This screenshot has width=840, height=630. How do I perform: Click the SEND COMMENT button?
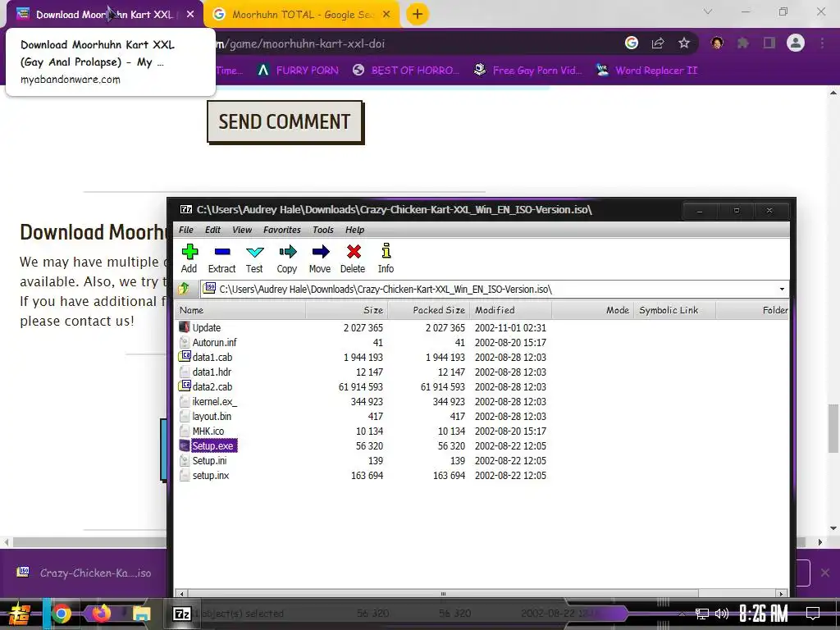(285, 121)
